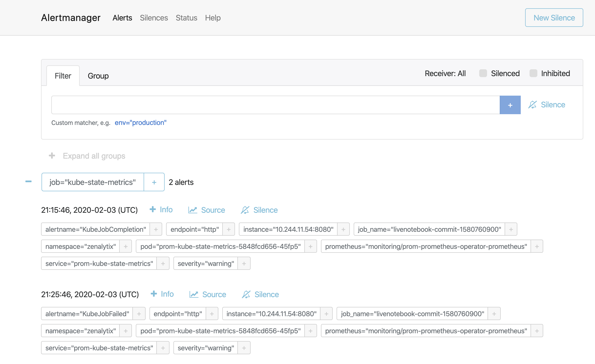Click the New Silence button

point(554,17)
